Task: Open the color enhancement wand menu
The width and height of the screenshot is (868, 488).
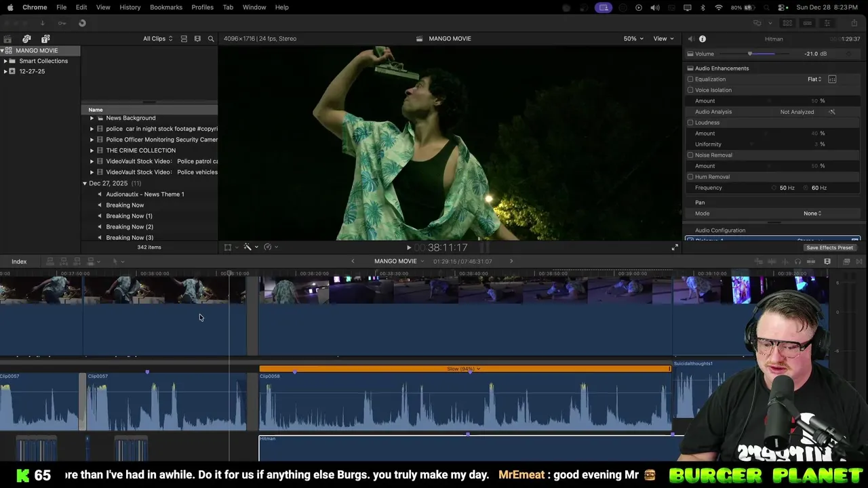Action: tap(251, 247)
